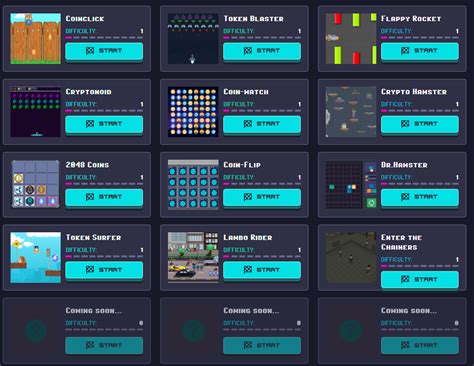Click the Difficulty label under Dr.Hamster
Image resolution: width=474 pixels, height=366 pixels.
click(396, 177)
